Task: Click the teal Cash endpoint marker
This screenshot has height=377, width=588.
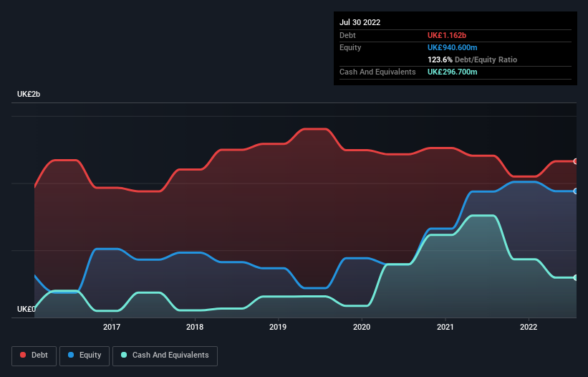Action: 576,277
